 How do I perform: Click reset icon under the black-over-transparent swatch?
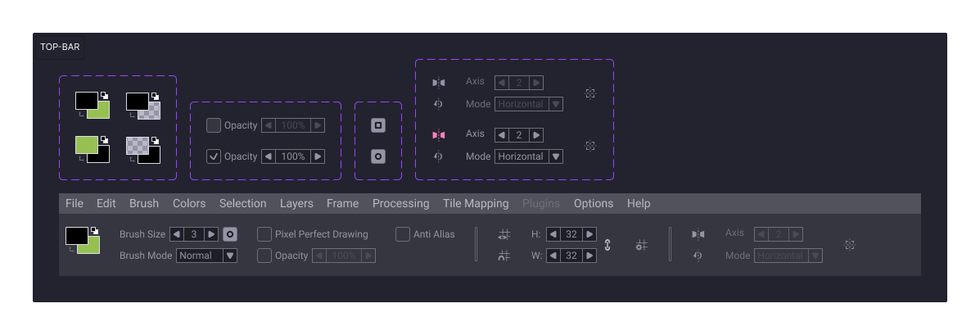point(131,115)
